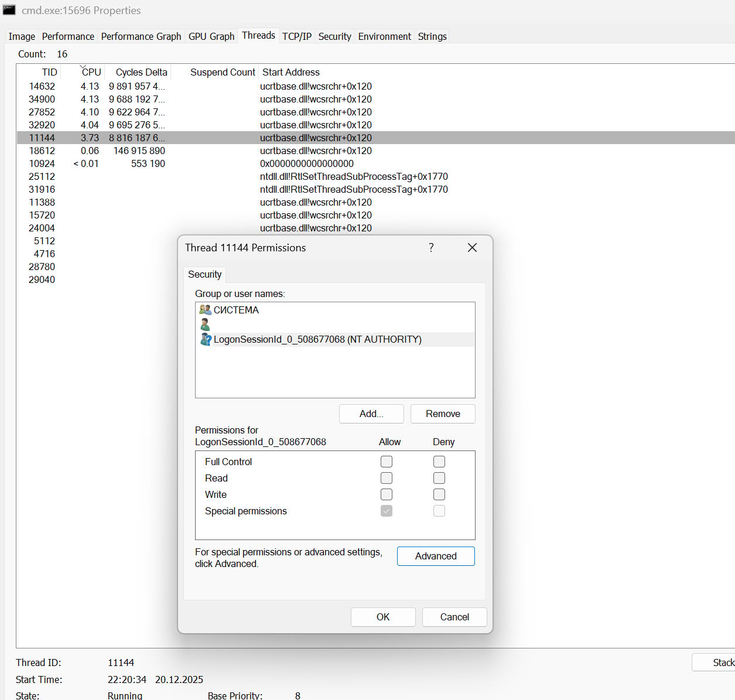Click cycles value 146 915 890
Image resolution: width=735 pixels, height=700 pixels.
click(139, 151)
